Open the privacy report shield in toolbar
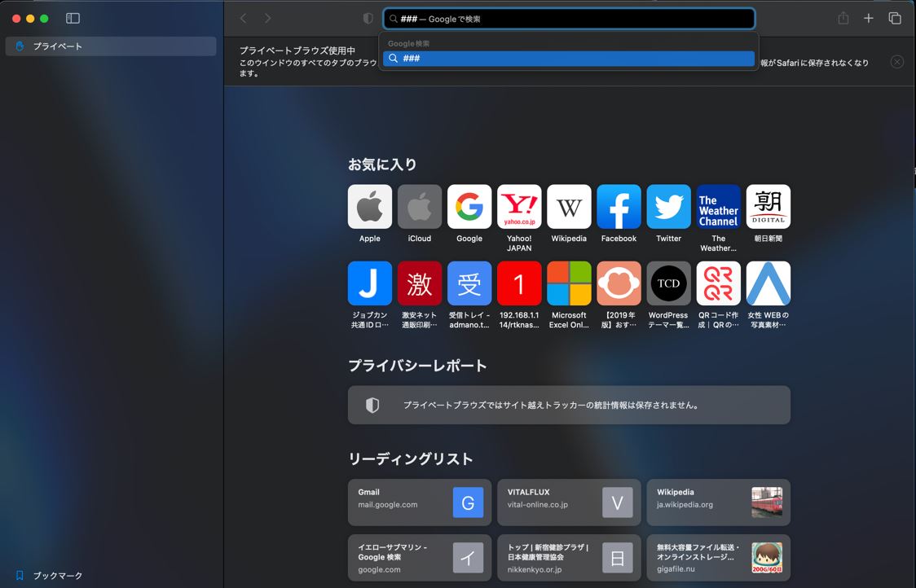916x588 pixels. point(368,18)
